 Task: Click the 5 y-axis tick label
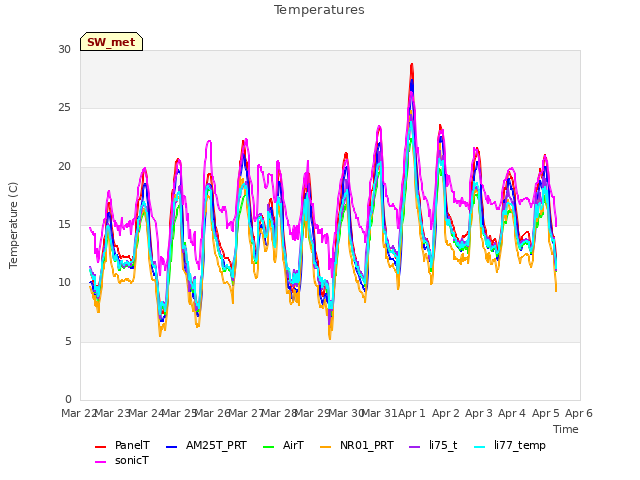(68, 341)
